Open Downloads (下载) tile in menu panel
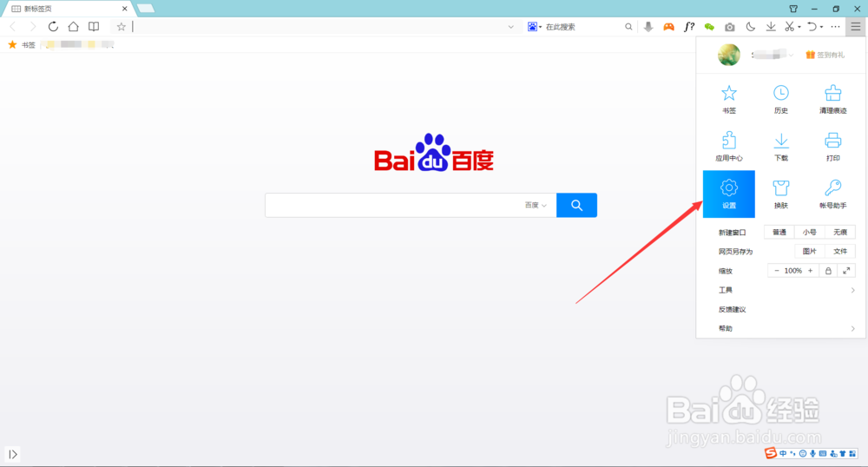Screen dimensions: 868x467 (x=780, y=147)
